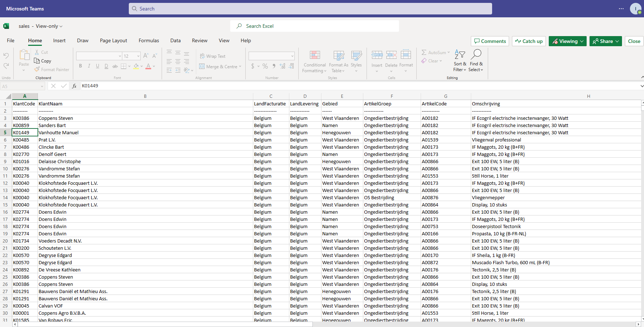Open the cell Styles gallery icon
The width and height of the screenshot is (644, 327).
pos(356,55)
